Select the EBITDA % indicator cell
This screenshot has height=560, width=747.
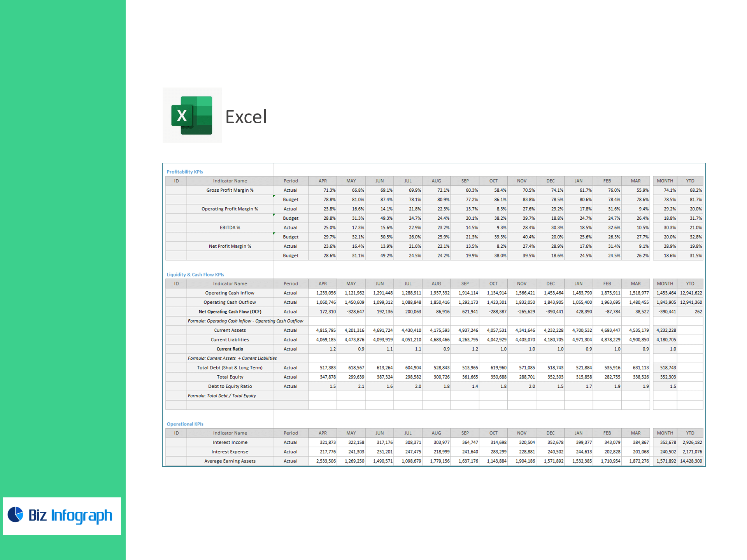230,227
